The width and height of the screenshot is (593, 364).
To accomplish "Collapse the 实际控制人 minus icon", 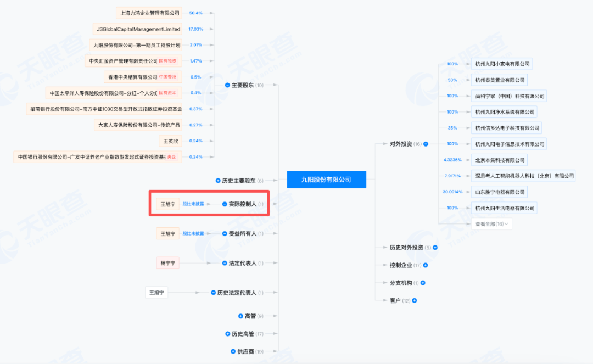I will pos(225,204).
